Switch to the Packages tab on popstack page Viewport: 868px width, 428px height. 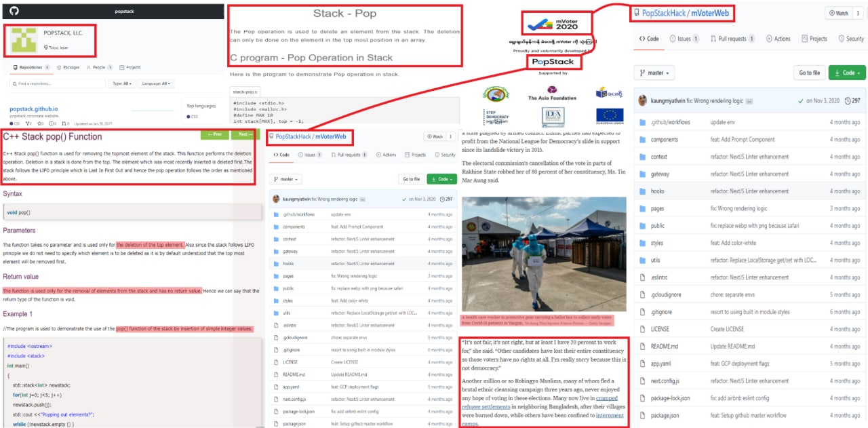68,68
